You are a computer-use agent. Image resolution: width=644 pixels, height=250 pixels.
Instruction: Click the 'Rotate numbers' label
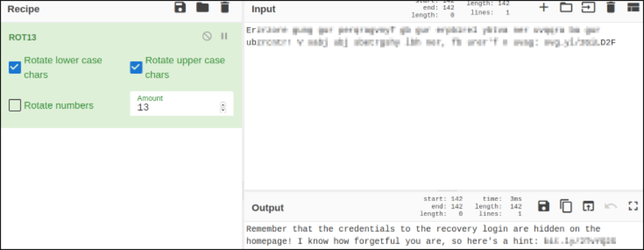tap(59, 105)
